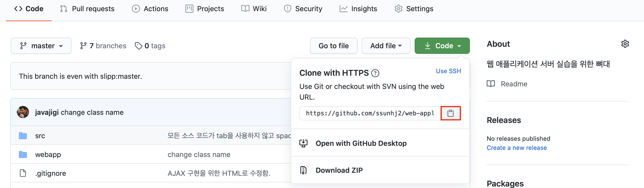Viewport: 644px width, 188px height.
Task: Toggle the green Code dropdown button
Action: pos(442,46)
